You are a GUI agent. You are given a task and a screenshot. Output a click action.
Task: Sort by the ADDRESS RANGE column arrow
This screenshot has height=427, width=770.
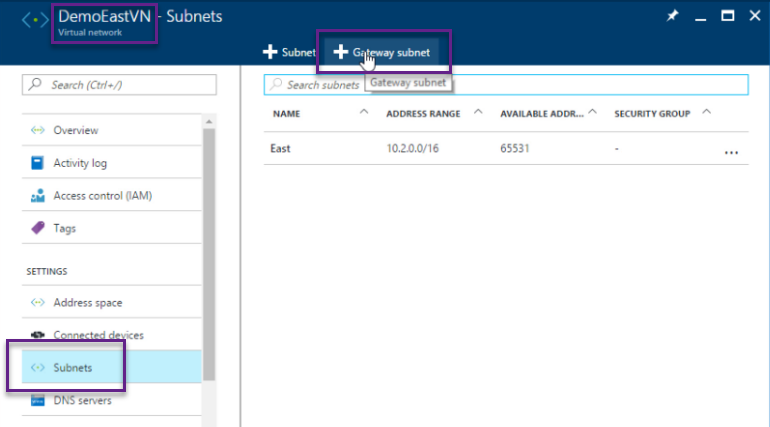coord(478,112)
